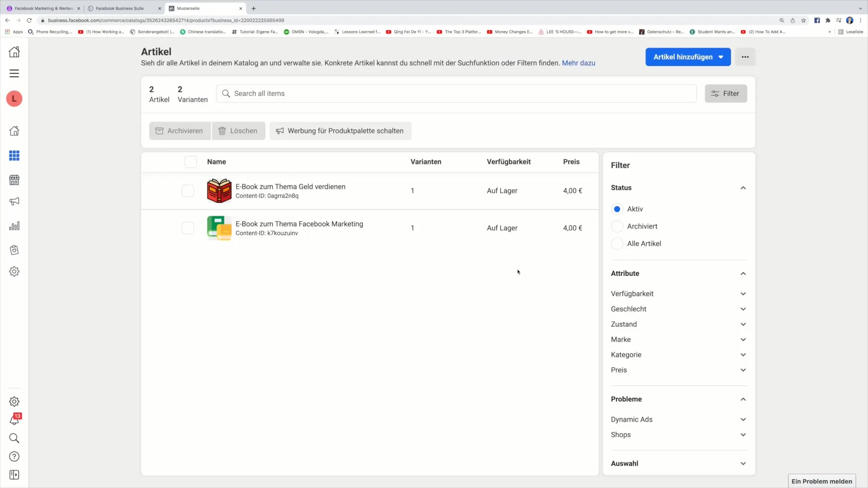Switch to Facebook Business Suite browser tab
Screen dimensions: 868x488
[124, 8]
